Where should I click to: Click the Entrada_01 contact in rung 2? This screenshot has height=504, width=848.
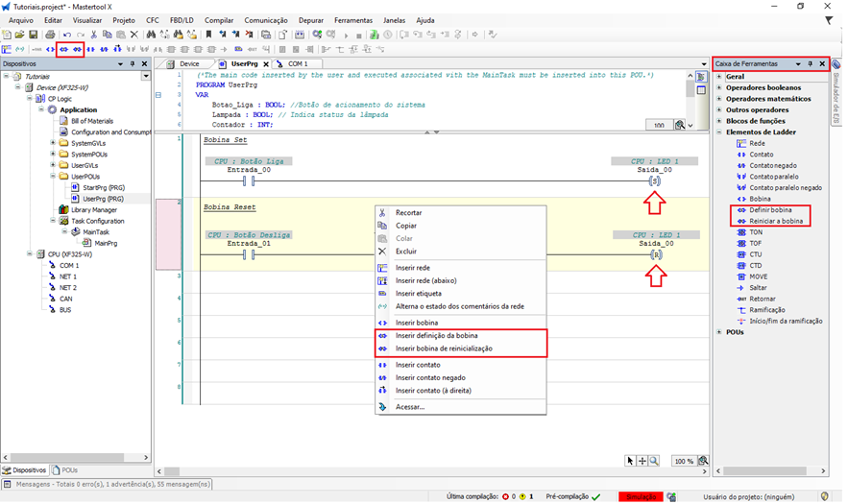249,255
